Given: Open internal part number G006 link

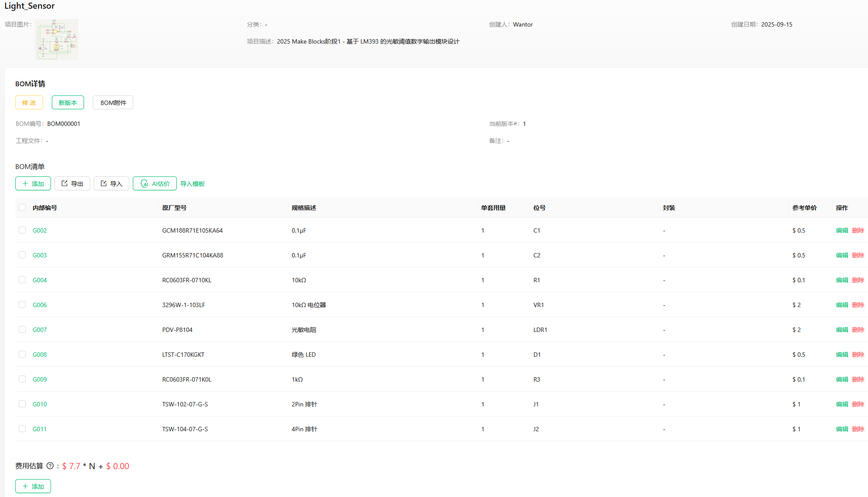Looking at the screenshot, I should [x=40, y=305].
